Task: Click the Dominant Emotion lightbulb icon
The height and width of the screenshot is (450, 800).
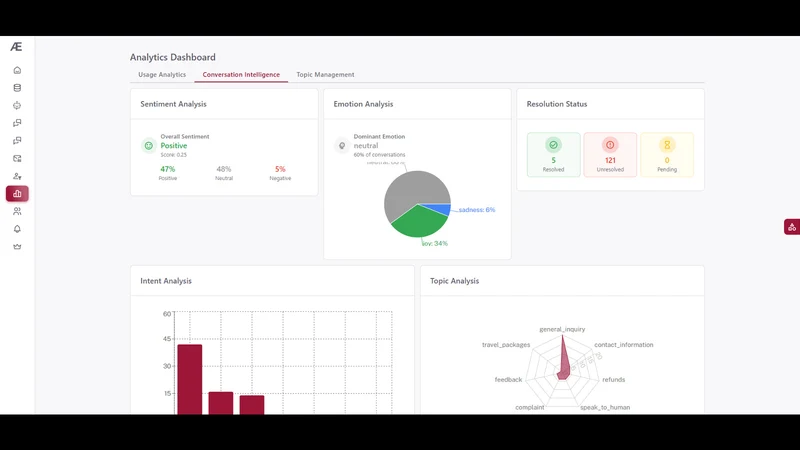Action: point(342,145)
